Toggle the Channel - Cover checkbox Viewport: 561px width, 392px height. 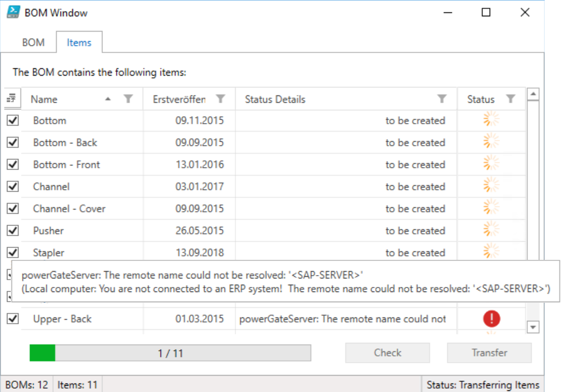pos(13,208)
